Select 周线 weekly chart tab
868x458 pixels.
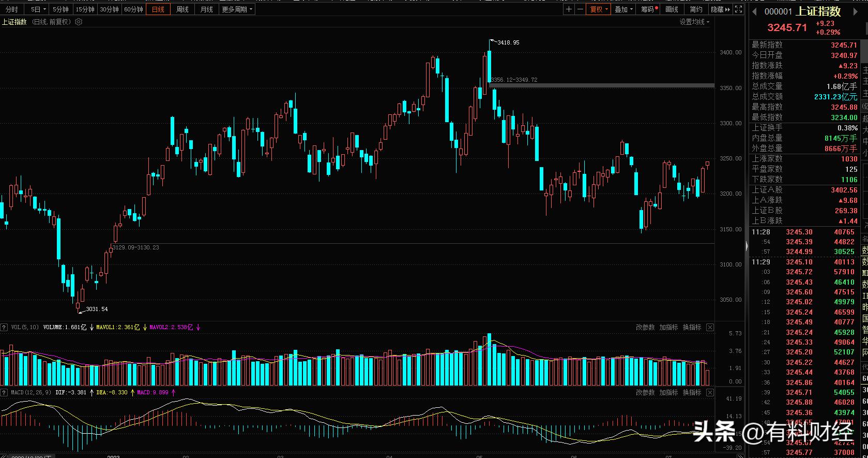tap(182, 9)
